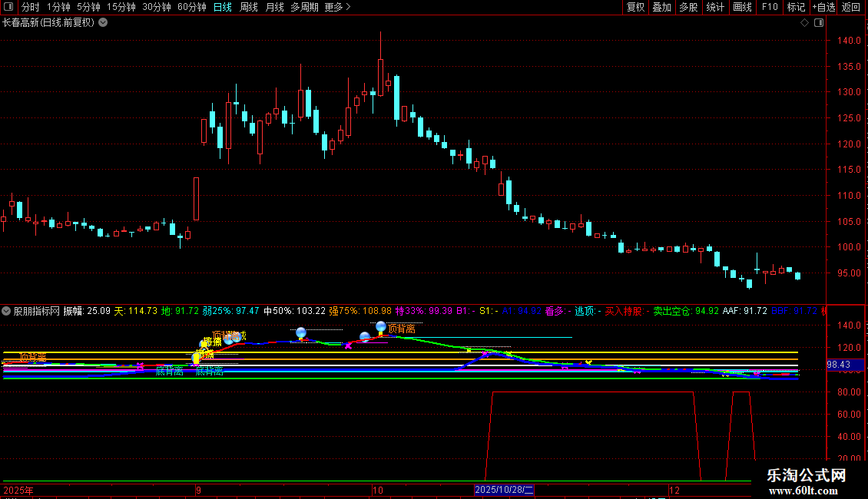The image size is (868, 499).
Task: Open the F10 company info
Action: pos(769,7)
